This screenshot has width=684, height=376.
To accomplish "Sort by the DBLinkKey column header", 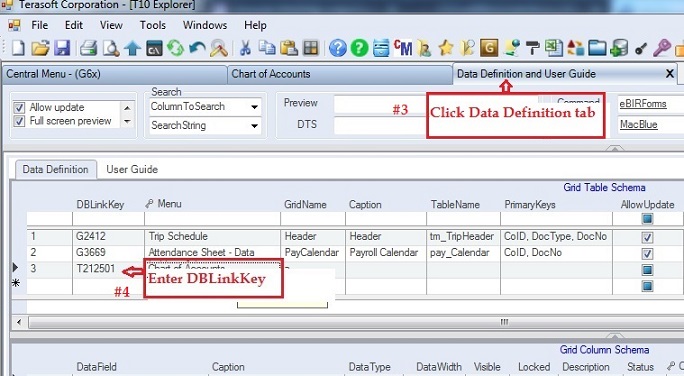I will point(100,205).
